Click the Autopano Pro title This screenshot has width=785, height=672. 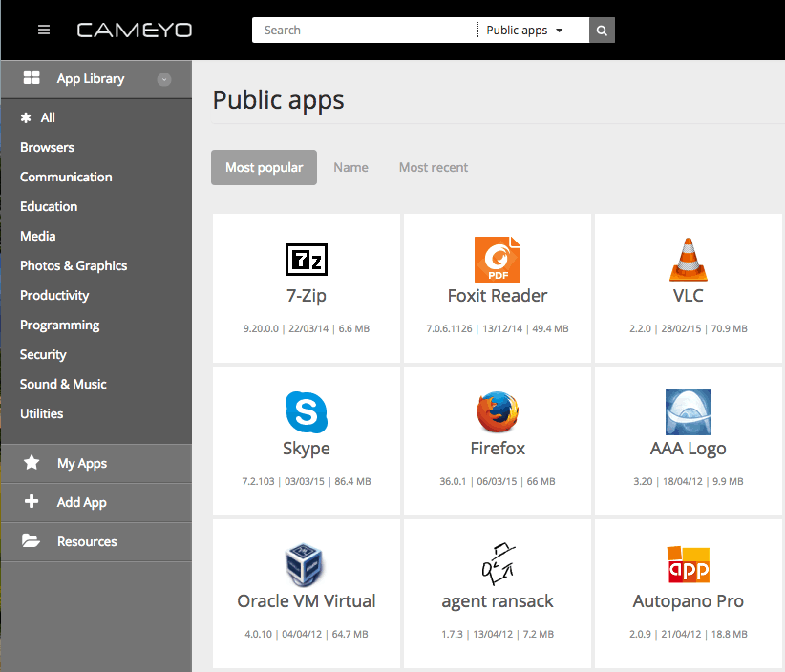(689, 602)
